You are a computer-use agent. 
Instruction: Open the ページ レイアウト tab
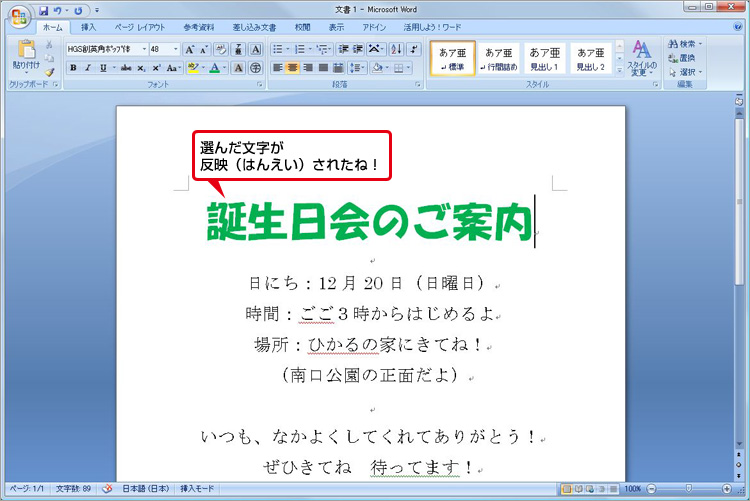[140, 27]
